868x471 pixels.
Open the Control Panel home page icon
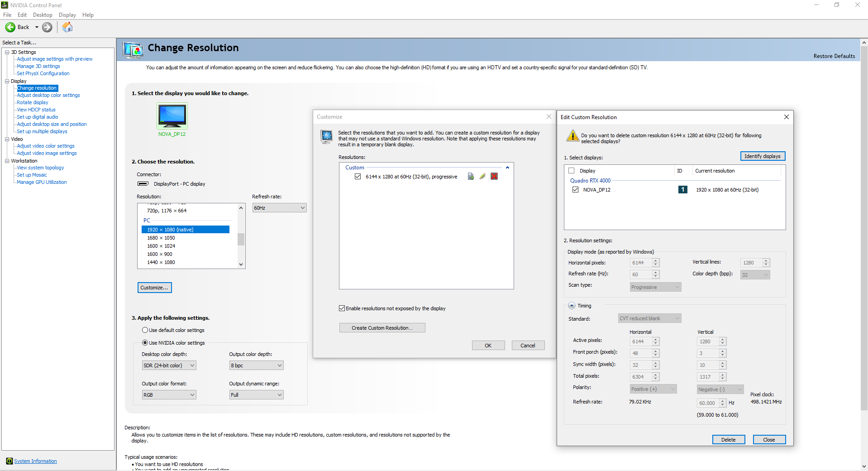tap(67, 27)
